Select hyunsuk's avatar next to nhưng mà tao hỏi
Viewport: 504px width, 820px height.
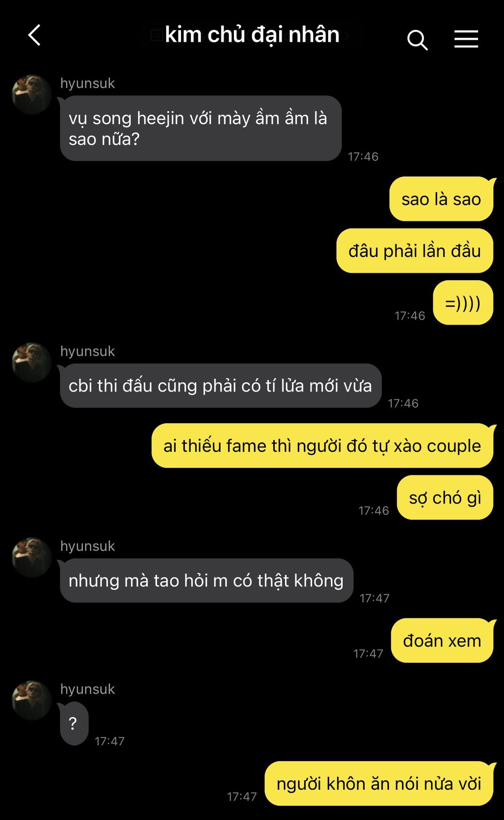coord(32,557)
